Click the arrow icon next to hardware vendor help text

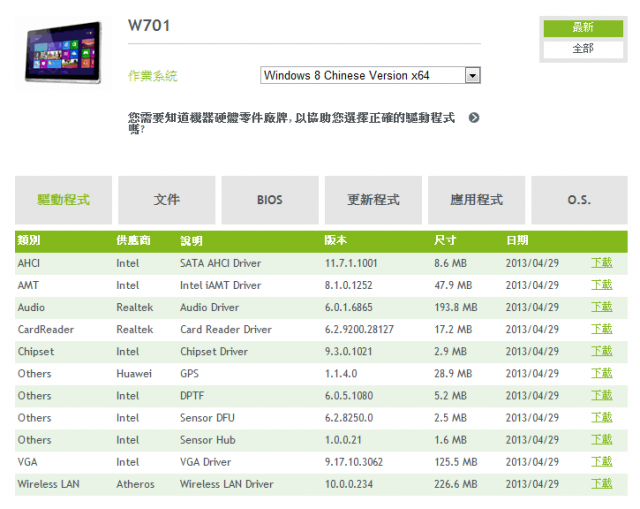[x=473, y=118]
